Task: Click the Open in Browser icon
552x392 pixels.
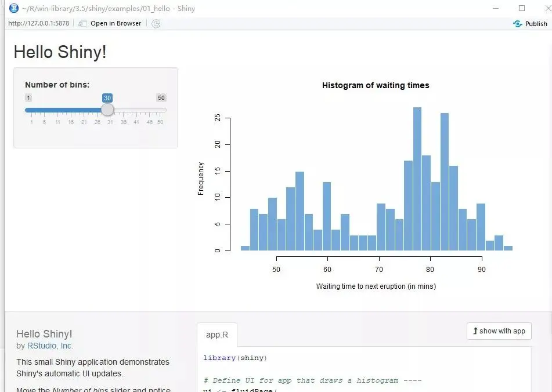Action: click(x=82, y=23)
